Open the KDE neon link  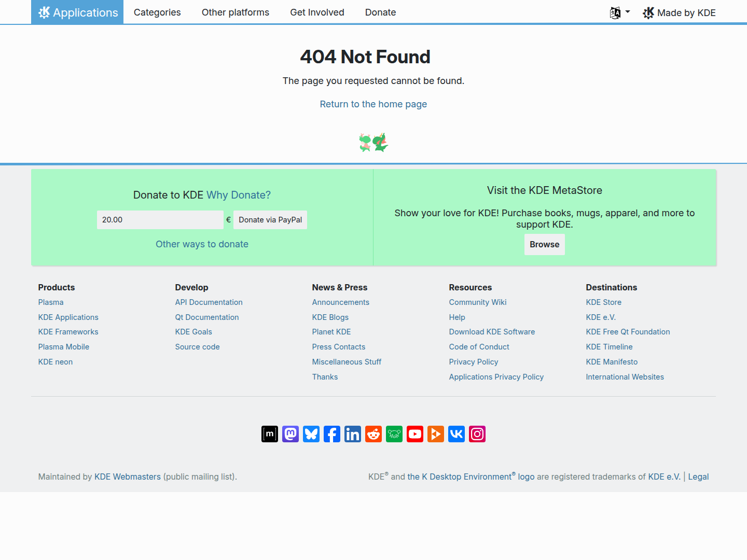56,362
